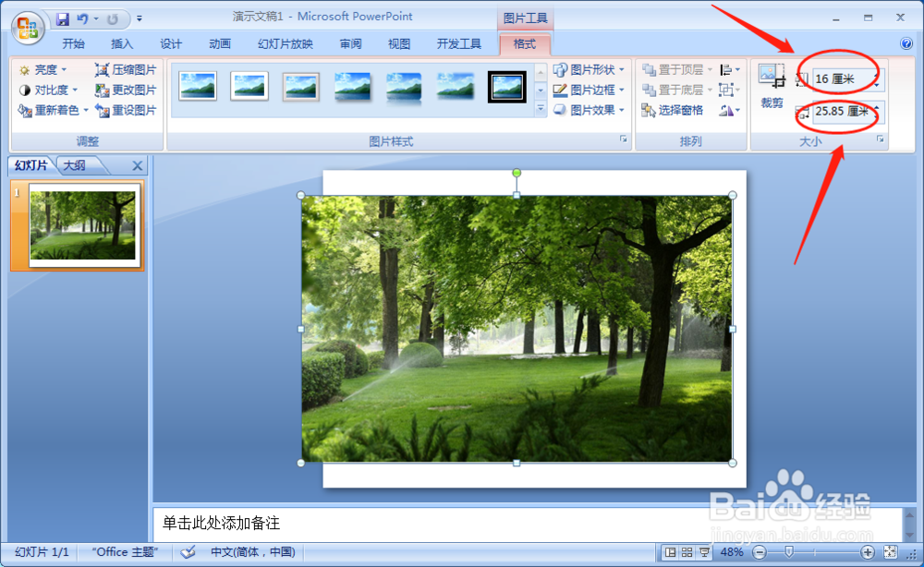
Task: Click the Office button logo
Action: (27, 27)
